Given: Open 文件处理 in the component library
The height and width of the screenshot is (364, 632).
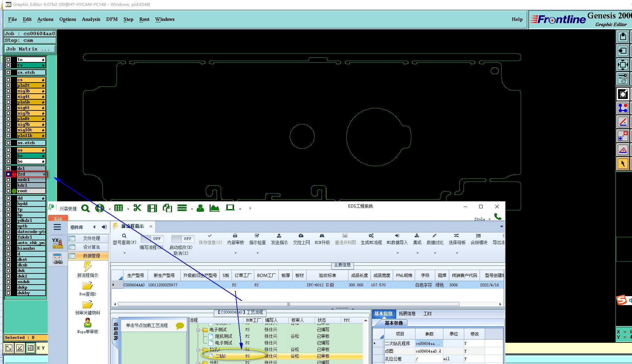Looking at the screenshot, I should [88, 238].
